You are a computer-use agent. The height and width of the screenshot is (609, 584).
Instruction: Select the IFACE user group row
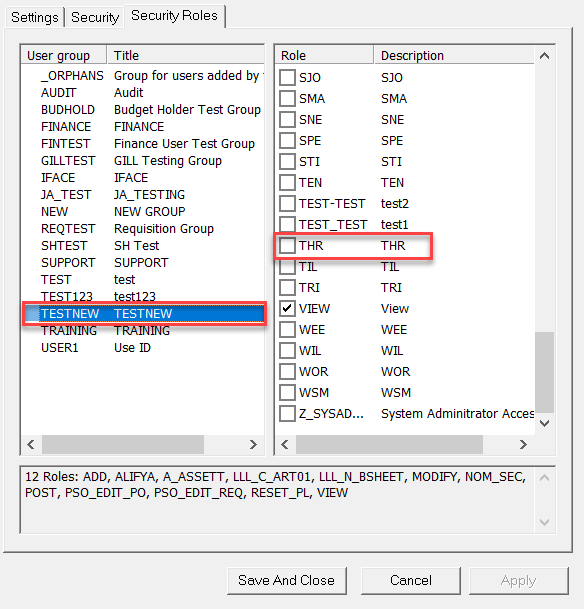click(143, 177)
